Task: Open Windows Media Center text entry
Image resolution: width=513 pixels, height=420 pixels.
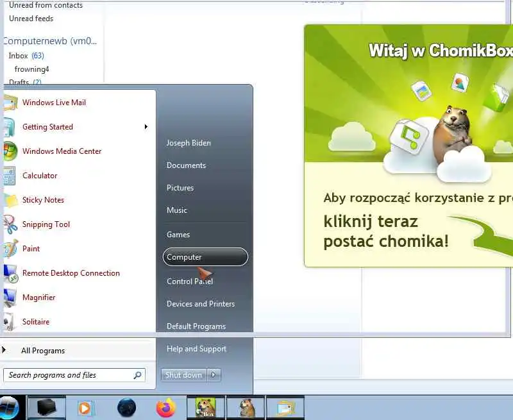Action: (x=62, y=151)
